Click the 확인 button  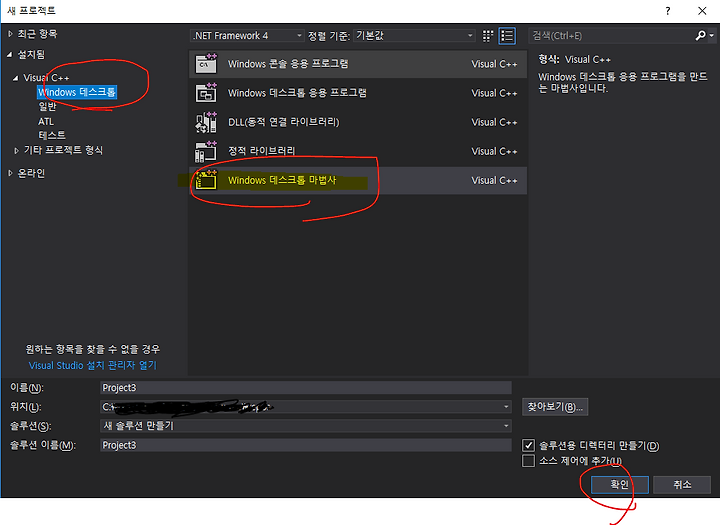[x=619, y=485]
